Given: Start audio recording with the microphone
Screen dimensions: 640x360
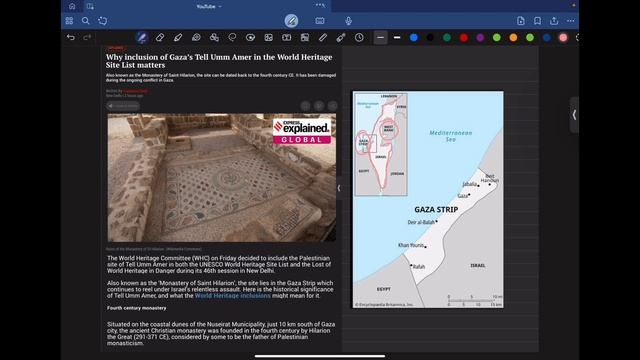Looking at the screenshot, I should (x=349, y=21).
